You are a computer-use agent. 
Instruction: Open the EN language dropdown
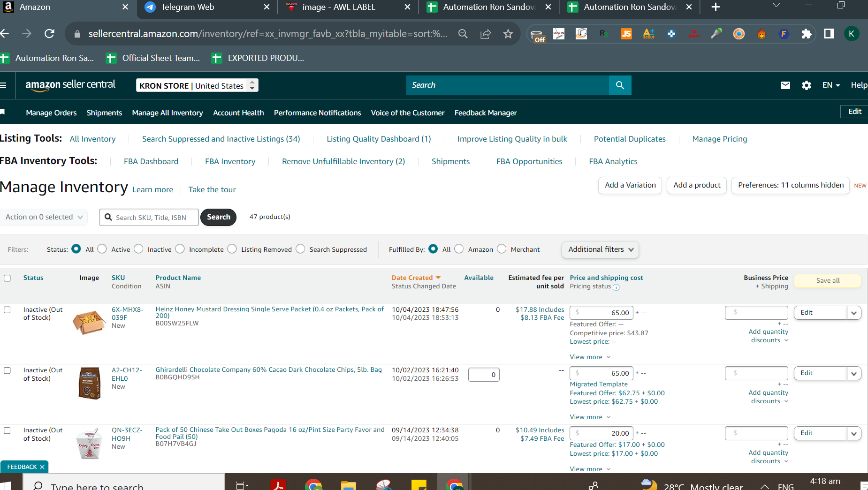pyautogui.click(x=831, y=85)
